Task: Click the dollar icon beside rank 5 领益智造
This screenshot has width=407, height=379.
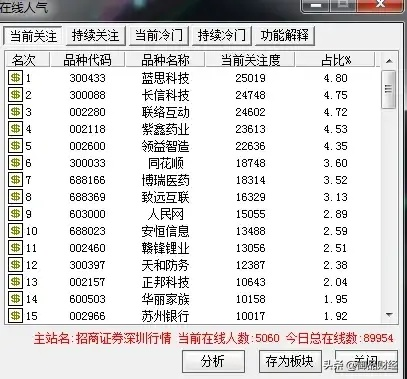Action: coord(15,146)
